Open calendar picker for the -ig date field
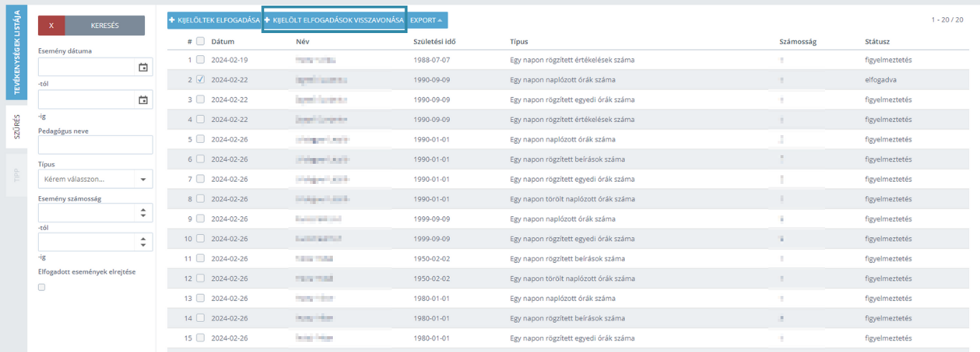Viewport: 980px width, 352px height. [x=143, y=100]
